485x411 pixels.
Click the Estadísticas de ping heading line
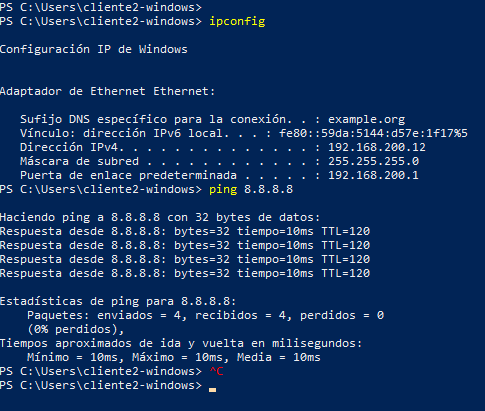tap(118, 301)
